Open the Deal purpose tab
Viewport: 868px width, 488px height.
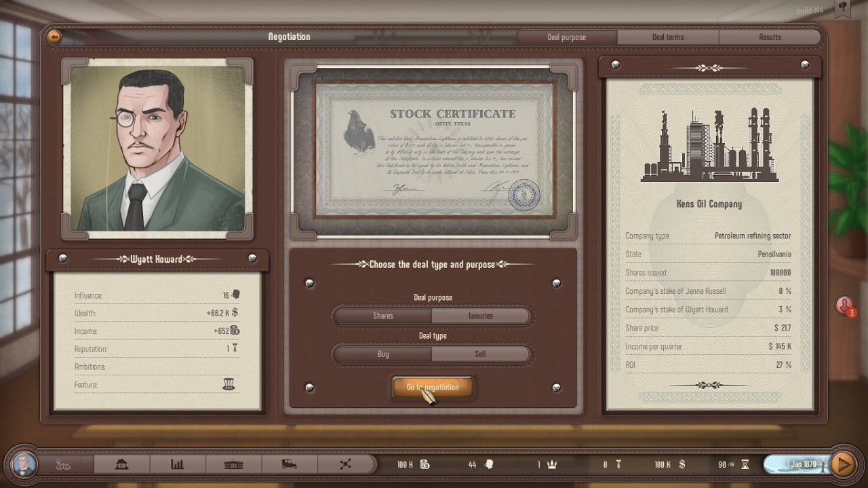click(x=566, y=37)
